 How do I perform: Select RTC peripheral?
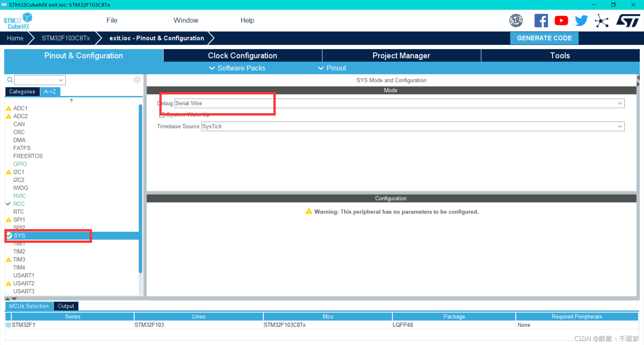(18, 212)
